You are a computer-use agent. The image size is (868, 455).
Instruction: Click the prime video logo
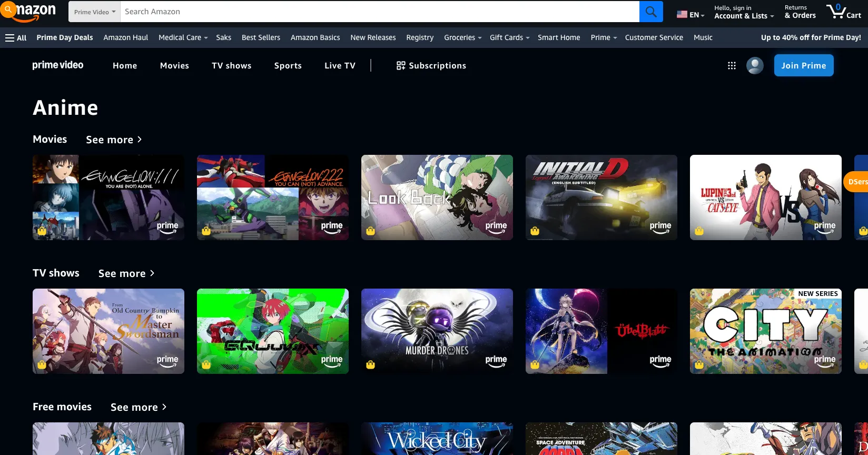point(58,65)
